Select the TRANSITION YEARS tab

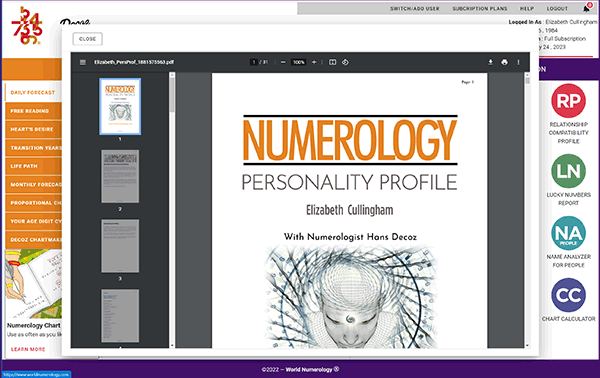(x=33, y=148)
